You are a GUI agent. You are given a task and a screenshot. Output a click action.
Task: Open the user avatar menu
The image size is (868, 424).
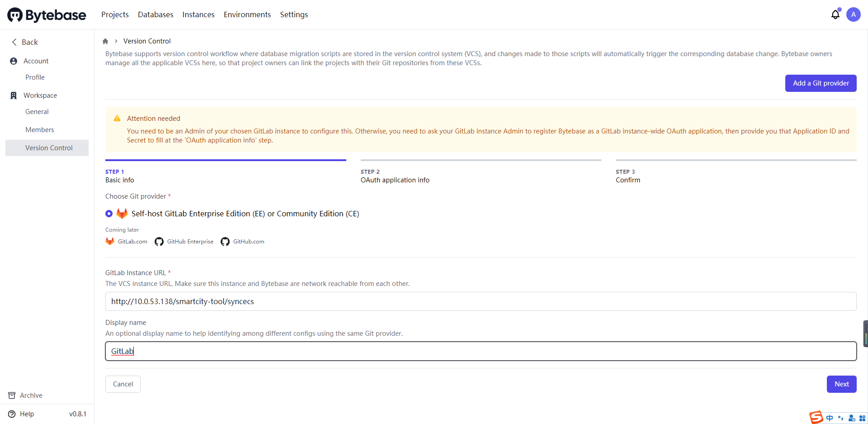[x=854, y=14]
